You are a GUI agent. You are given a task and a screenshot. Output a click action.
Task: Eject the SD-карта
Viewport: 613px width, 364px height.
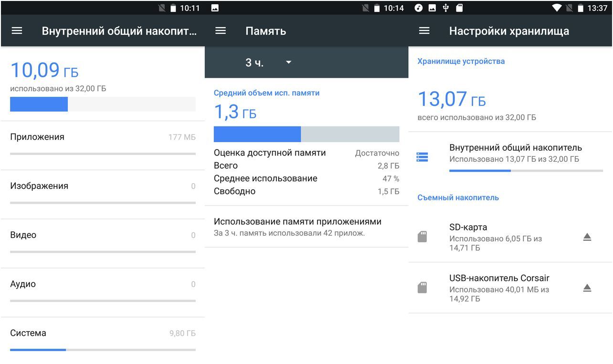point(588,237)
